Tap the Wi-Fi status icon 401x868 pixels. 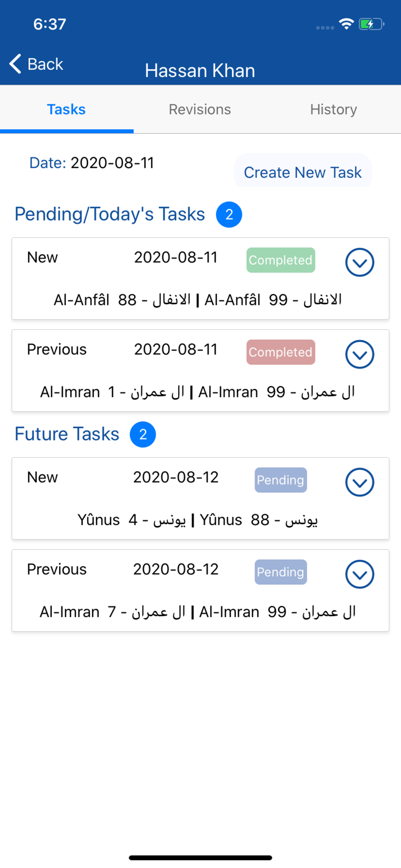tap(346, 24)
